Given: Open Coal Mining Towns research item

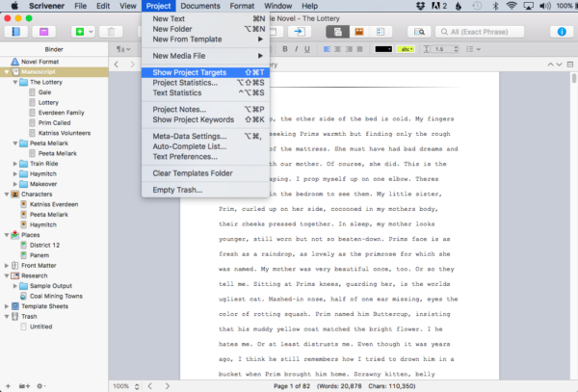Looking at the screenshot, I should pos(56,297).
